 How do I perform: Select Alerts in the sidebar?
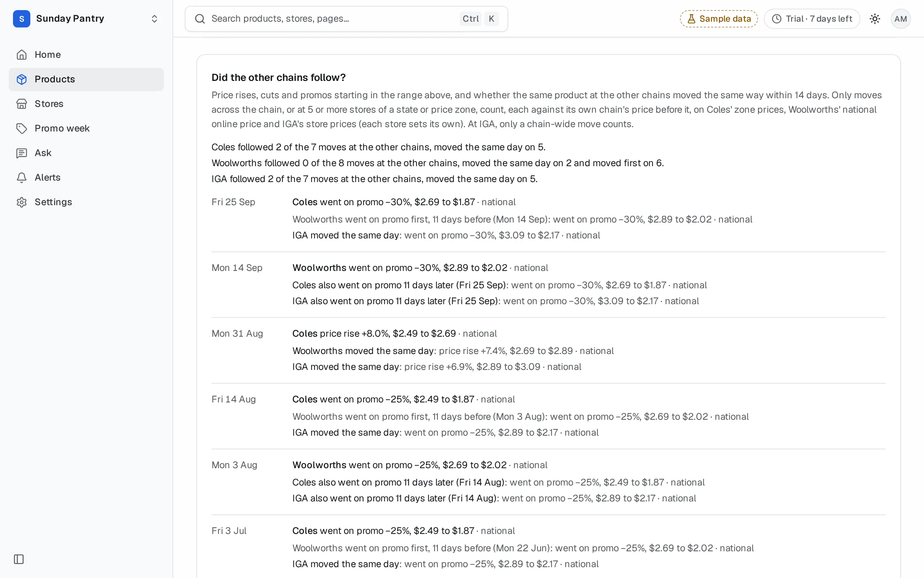(86, 177)
